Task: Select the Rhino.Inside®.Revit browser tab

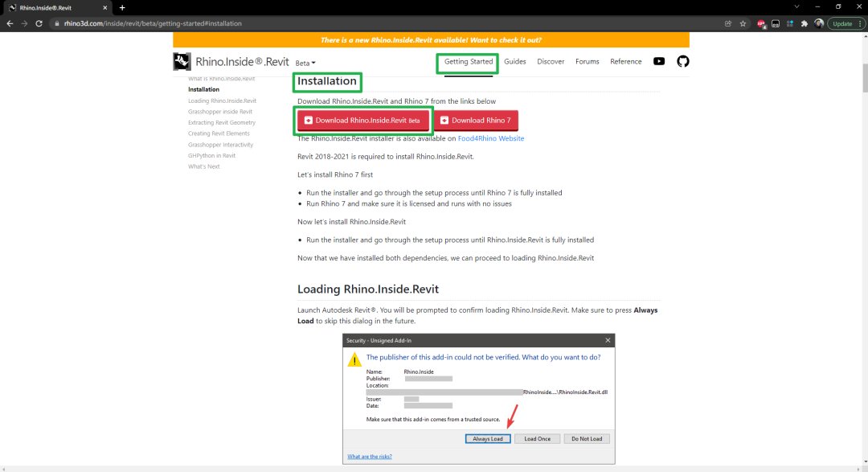Action: click(x=58, y=8)
